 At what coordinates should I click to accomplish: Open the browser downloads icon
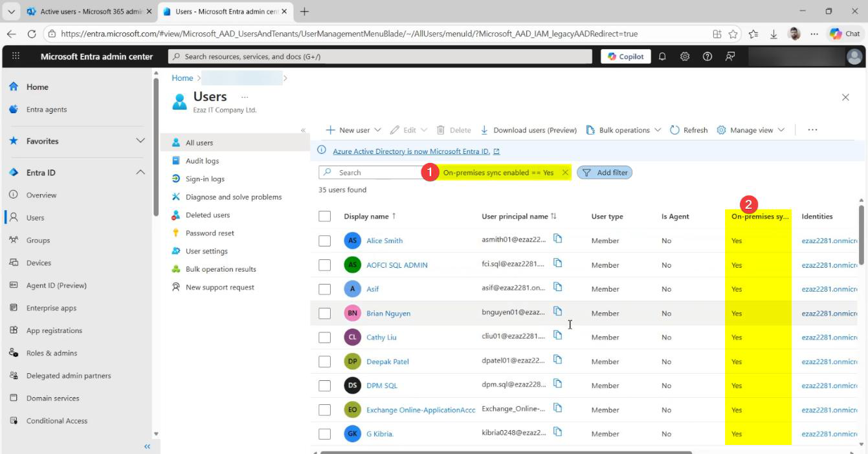pos(773,34)
